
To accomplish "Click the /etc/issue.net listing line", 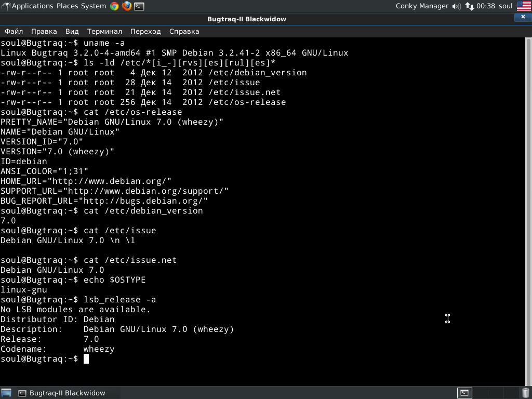I will [x=140, y=92].
